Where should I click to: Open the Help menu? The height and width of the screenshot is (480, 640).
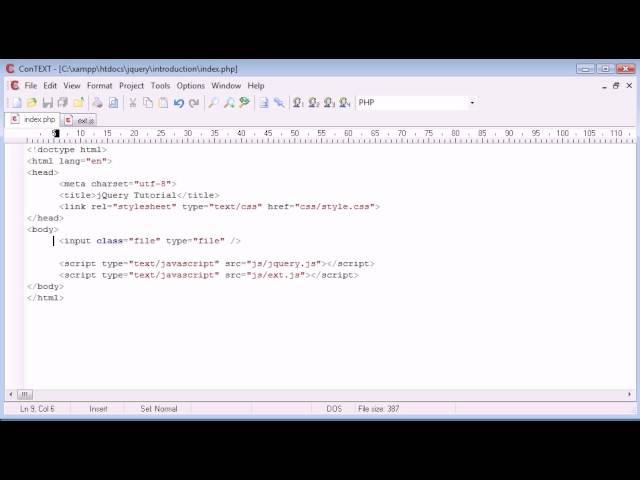[256, 86]
